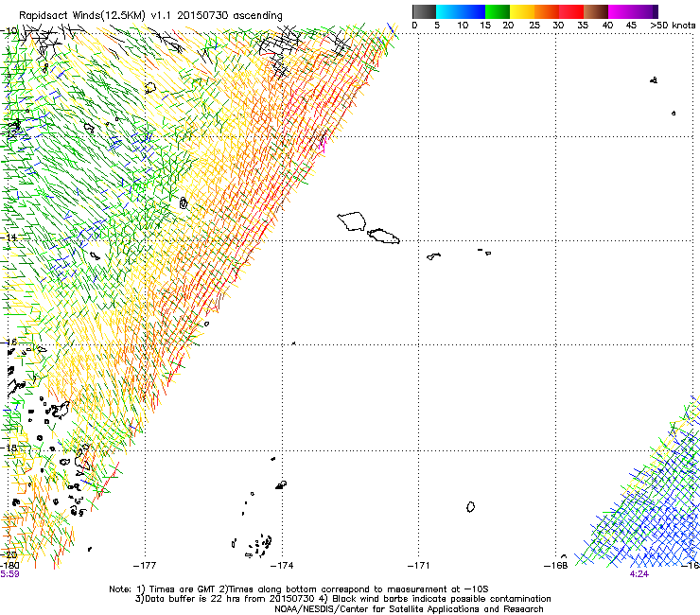Select the green 15-20 knots legend segment
Screen dimensions: 700x615
pos(498,11)
